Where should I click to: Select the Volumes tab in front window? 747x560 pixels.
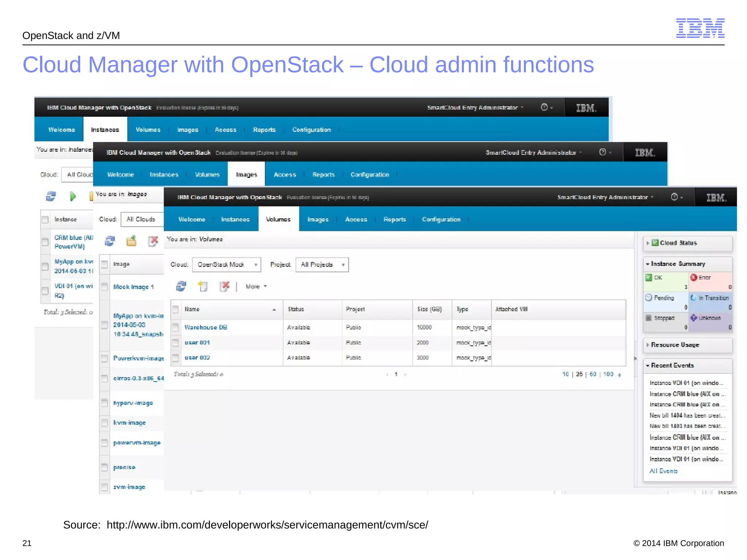click(278, 219)
